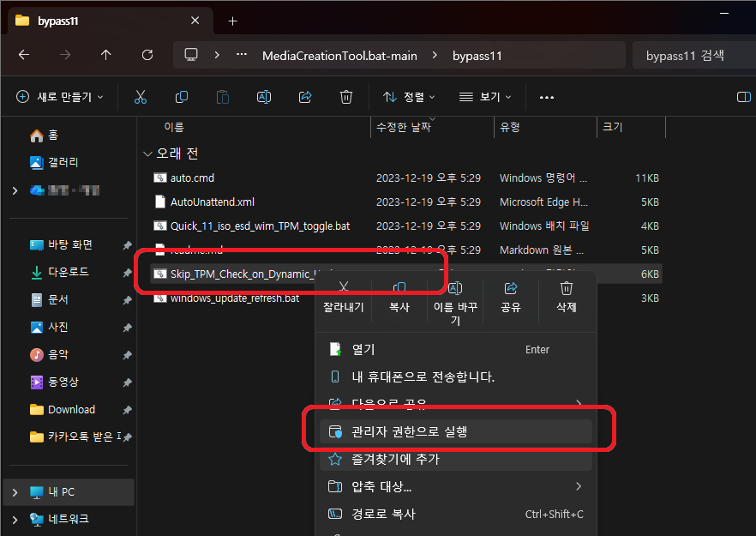Click bypass11 in the breadcrumb path
756x536 pixels.
point(477,56)
